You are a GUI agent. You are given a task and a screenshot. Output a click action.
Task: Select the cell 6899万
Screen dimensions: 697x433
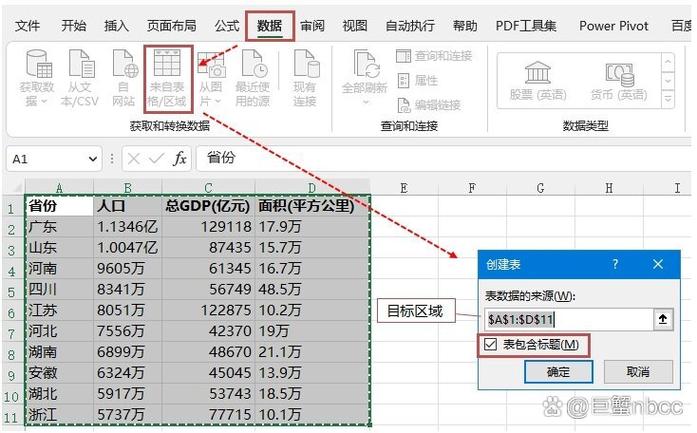click(x=128, y=352)
